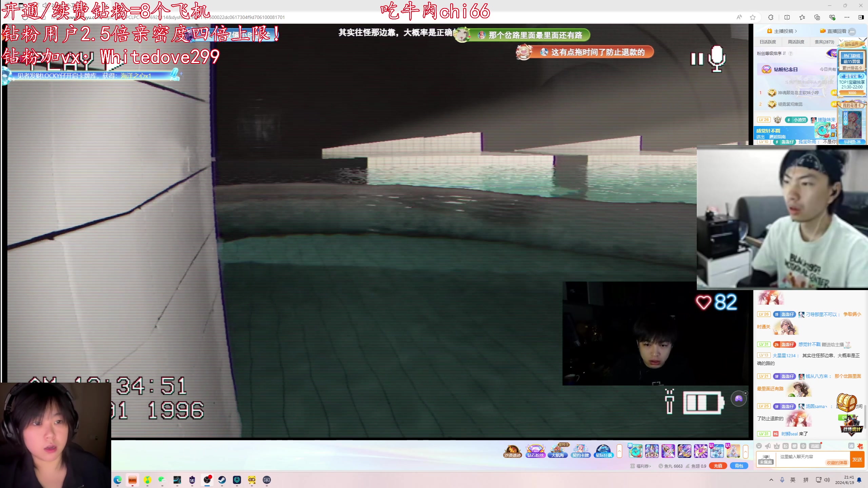868x488 pixels.
Task: Expand the gift list arrow at right end
Action: [x=746, y=451]
